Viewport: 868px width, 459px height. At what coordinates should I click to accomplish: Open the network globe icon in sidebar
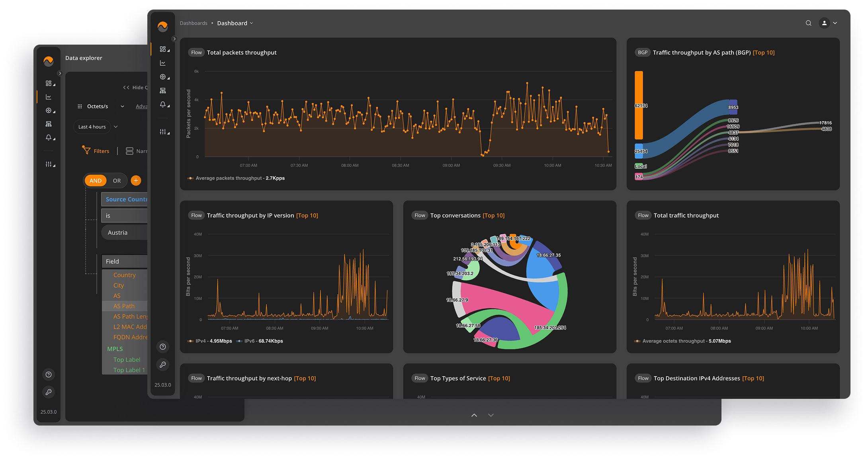point(163,76)
